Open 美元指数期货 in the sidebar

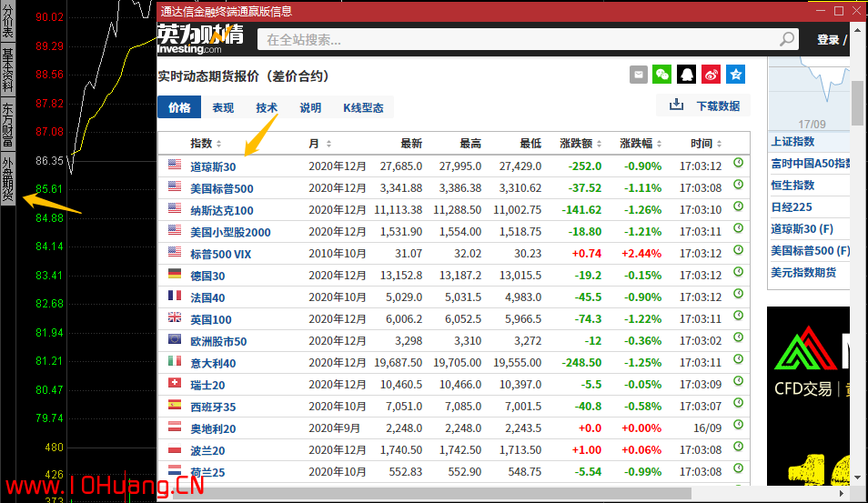tap(803, 272)
